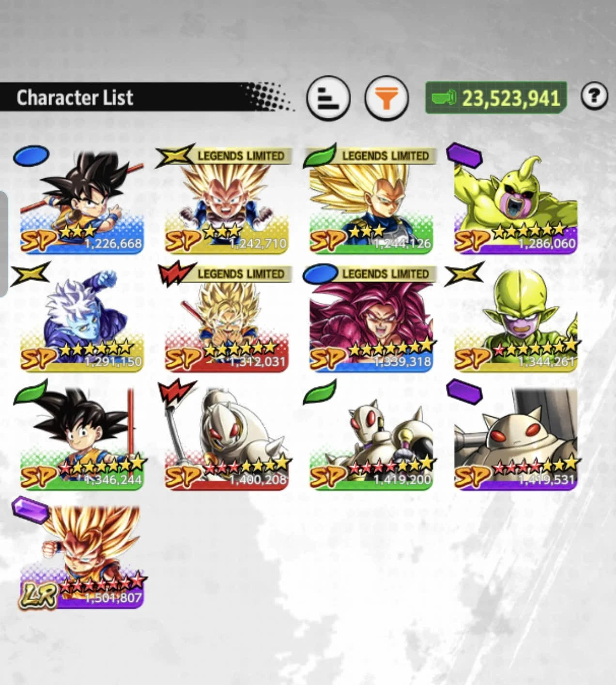Screen dimensions: 616x685
Task: Open the sort order icon
Action: tap(328, 98)
